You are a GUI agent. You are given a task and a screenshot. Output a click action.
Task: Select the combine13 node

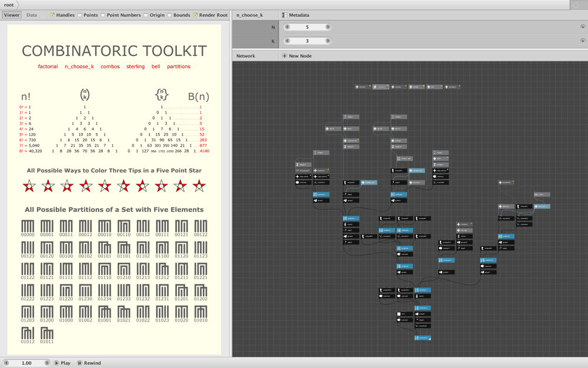[x=447, y=260]
